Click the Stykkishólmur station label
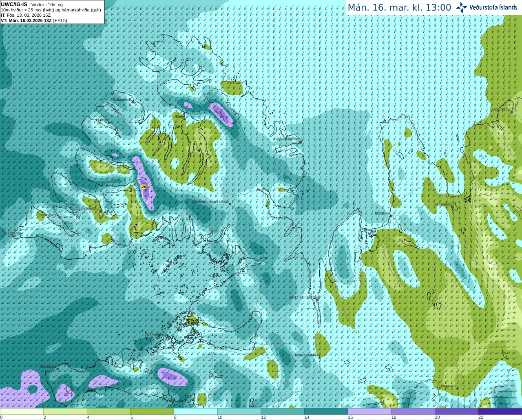The height and width of the screenshot is (420, 522). [155, 334]
